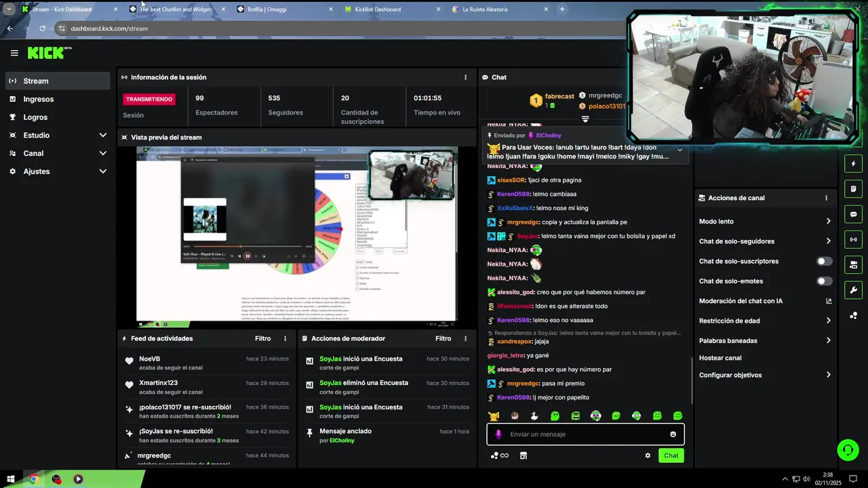Open options menu for Acciones de canal
868x488 pixels.
point(826,198)
